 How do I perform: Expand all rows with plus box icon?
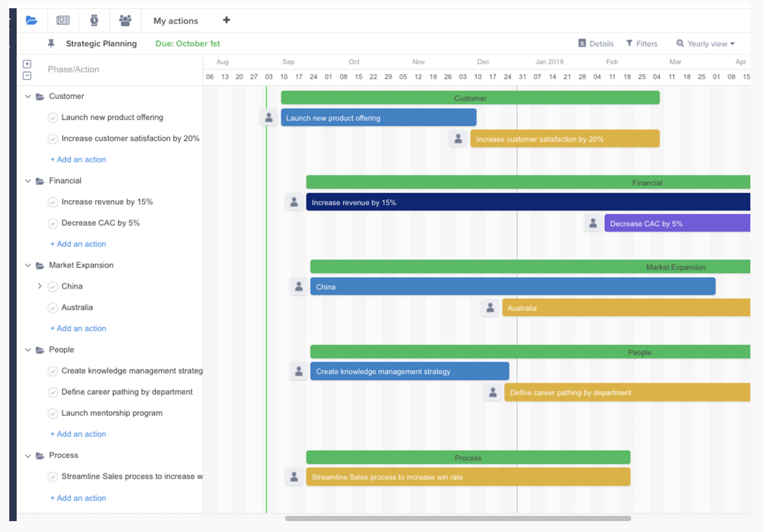[27, 64]
